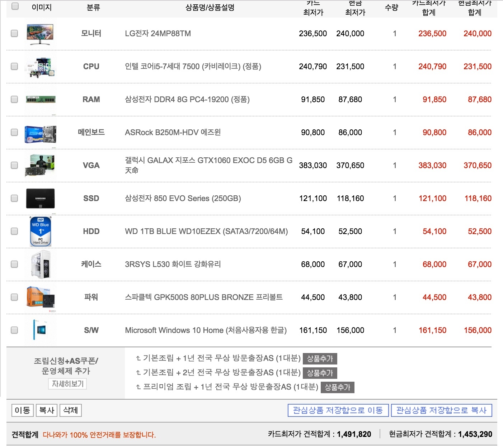This screenshot has height=448, width=503.
Task: Click the 카드최저가 견적합계 total 1,491,820
Action: click(x=354, y=434)
